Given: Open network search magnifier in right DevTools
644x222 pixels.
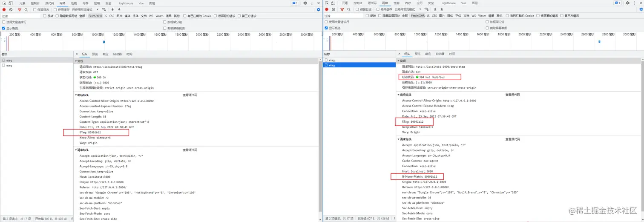Looking at the screenshot, I should (348, 9).
